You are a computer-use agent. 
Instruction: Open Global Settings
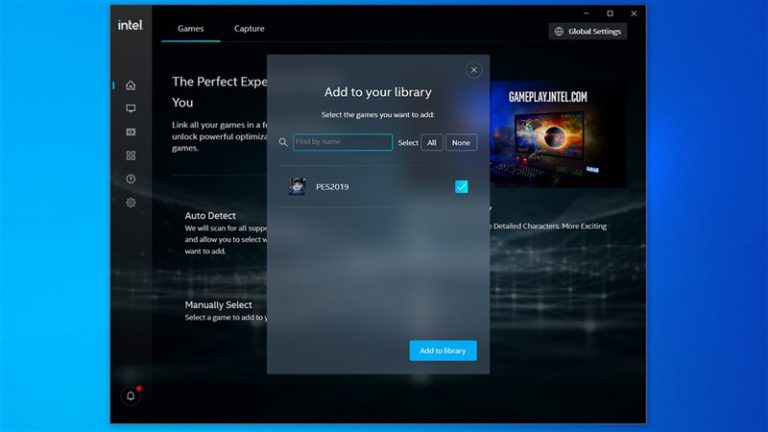[x=587, y=31]
